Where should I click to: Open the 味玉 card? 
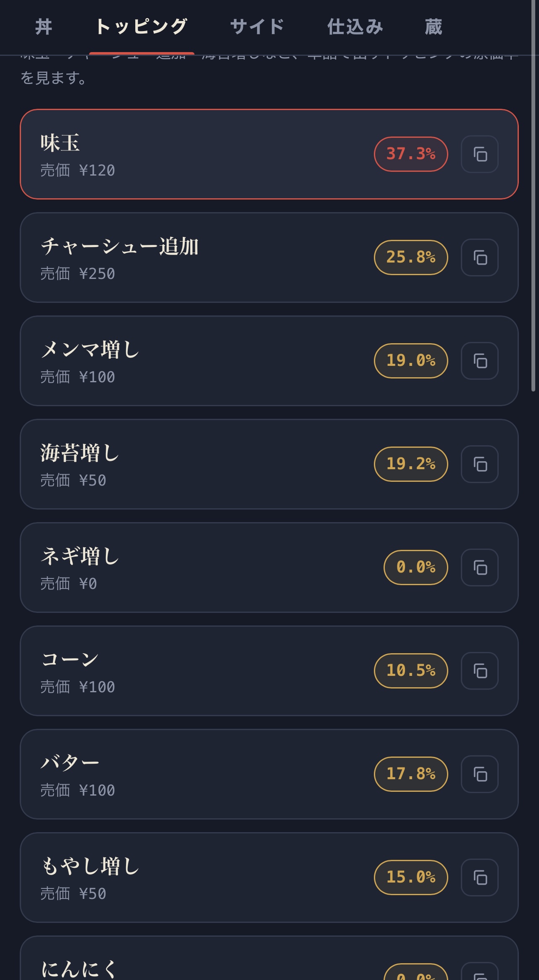269,154
